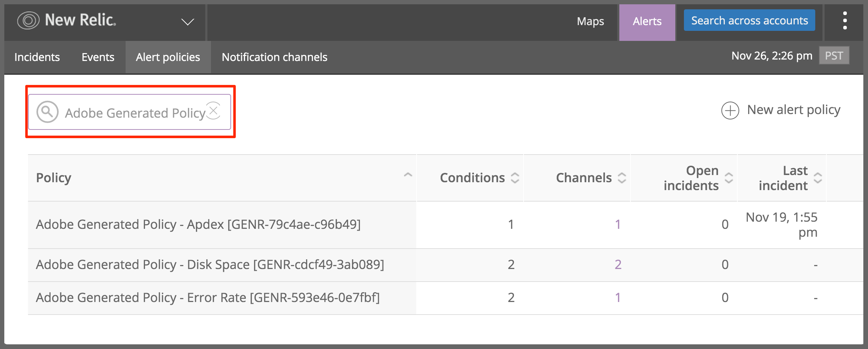Select open incidents 0 in Apdex row
This screenshot has height=349, width=868.
725,225
